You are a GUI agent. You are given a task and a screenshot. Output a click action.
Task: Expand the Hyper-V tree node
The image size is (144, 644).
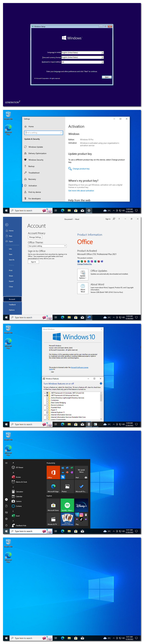45,410
